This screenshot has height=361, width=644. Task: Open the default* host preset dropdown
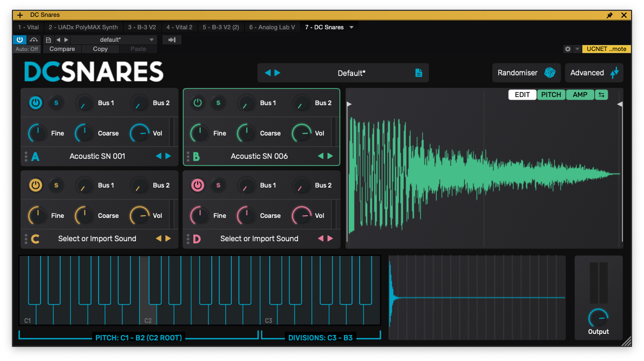click(113, 40)
